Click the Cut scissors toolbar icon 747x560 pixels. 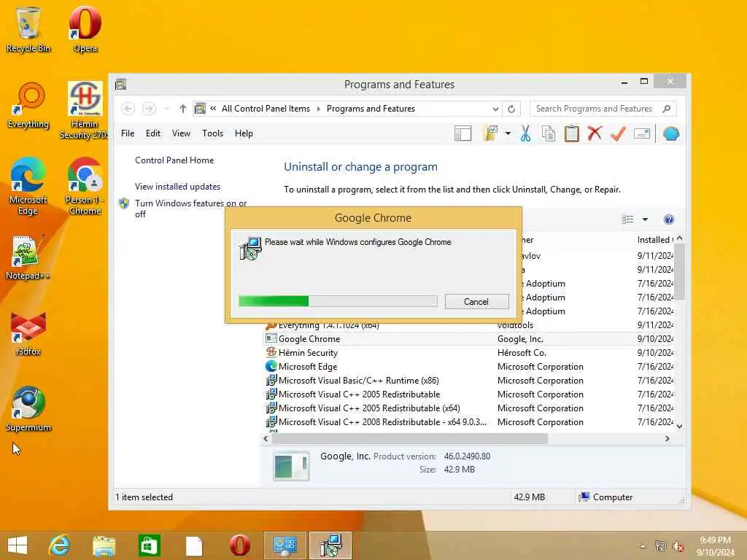(525, 134)
